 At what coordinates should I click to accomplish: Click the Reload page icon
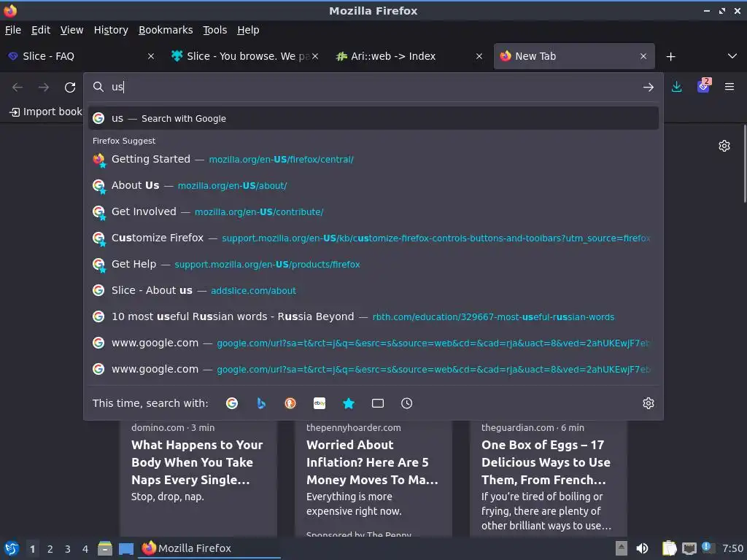point(70,87)
